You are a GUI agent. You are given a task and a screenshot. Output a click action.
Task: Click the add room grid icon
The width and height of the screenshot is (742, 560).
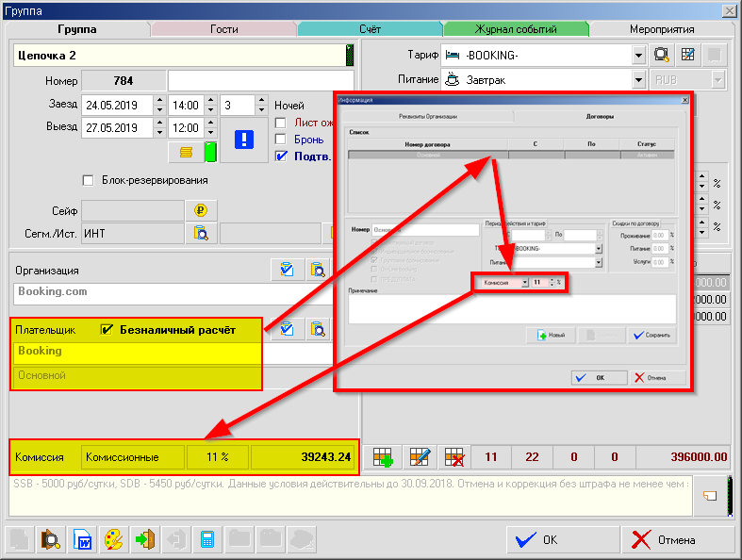383,457
